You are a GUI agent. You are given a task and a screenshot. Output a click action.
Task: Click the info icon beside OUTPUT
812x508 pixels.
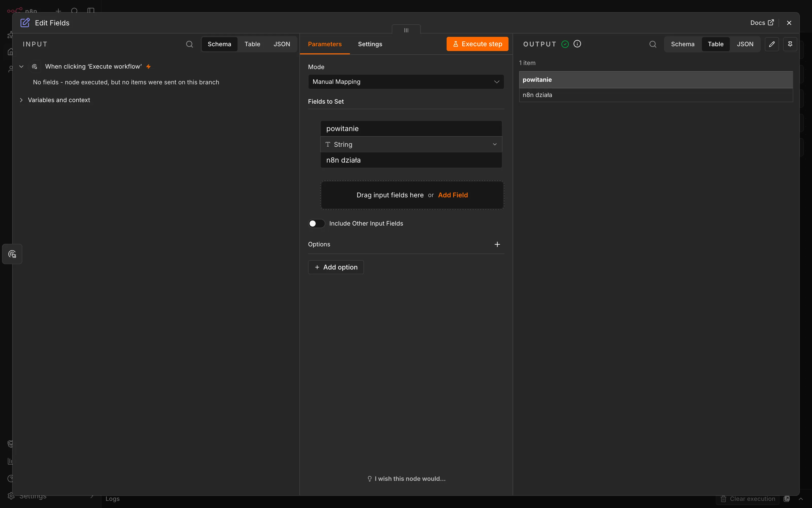[x=577, y=44]
